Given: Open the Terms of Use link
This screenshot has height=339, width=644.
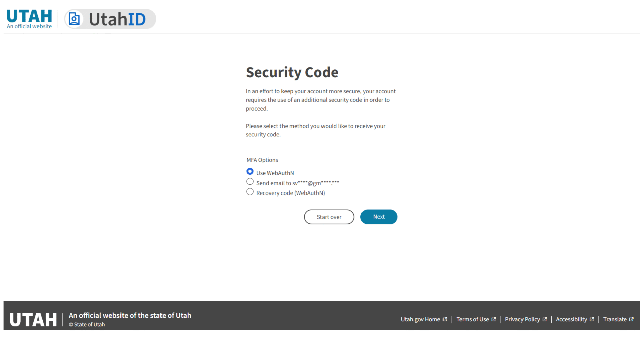Looking at the screenshot, I should pyautogui.click(x=473, y=319).
